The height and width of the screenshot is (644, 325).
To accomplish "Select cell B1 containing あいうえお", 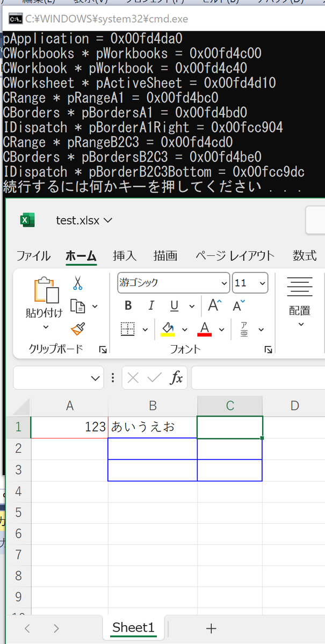I will point(153,427).
